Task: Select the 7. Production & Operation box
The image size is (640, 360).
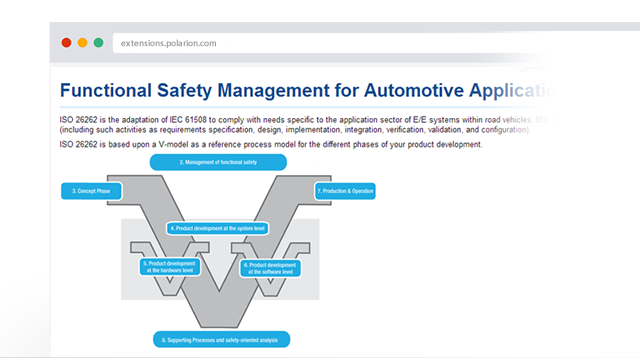Action: [x=345, y=191]
